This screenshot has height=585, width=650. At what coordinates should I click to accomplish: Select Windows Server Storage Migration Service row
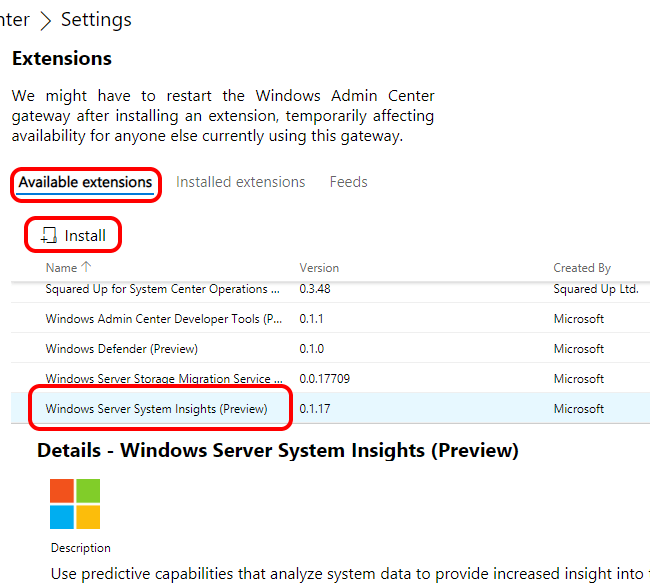330,378
